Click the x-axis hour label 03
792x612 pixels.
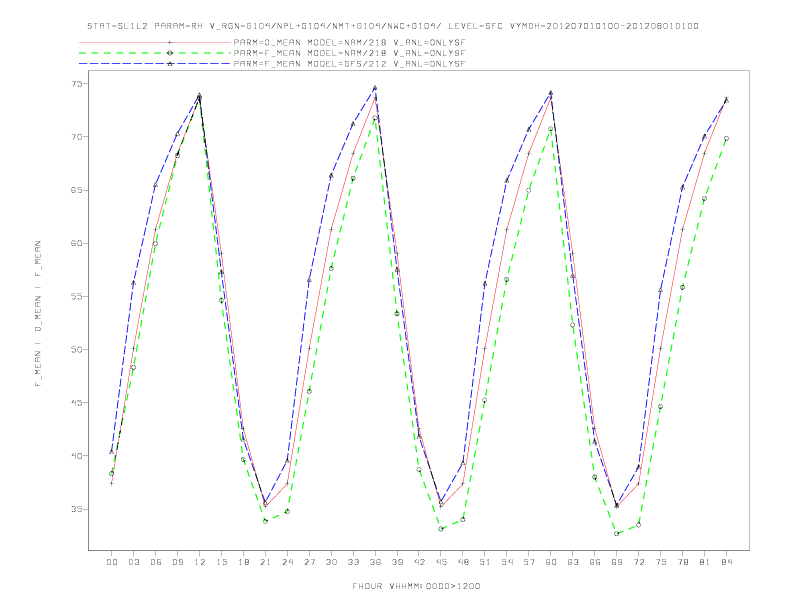(x=133, y=562)
